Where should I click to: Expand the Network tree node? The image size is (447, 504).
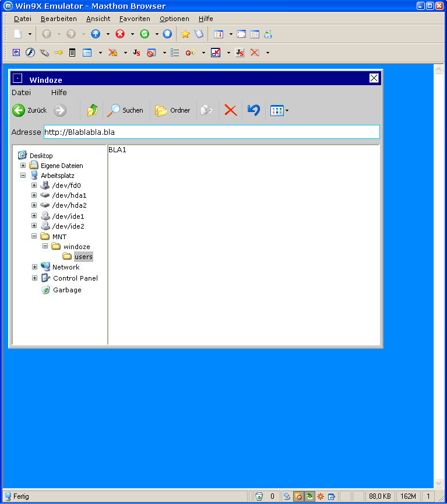(x=35, y=267)
